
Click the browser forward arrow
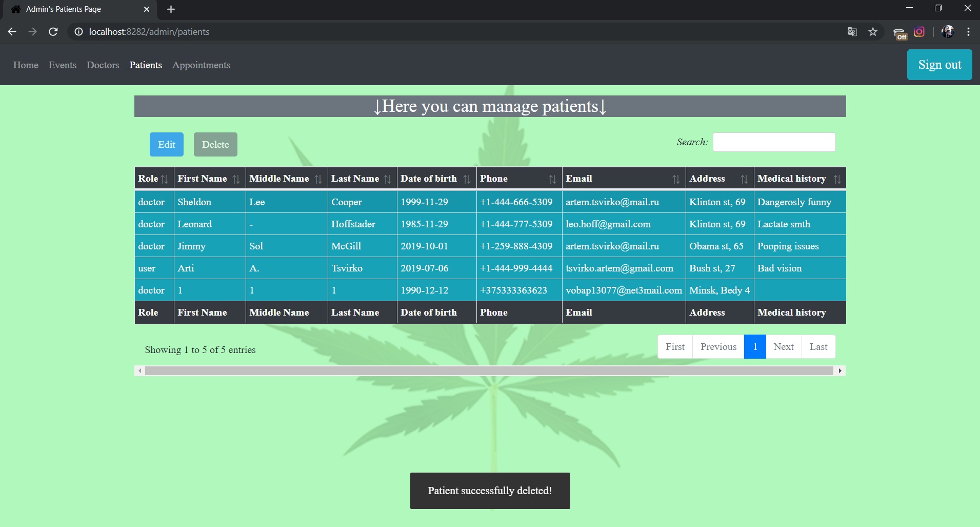click(32, 32)
